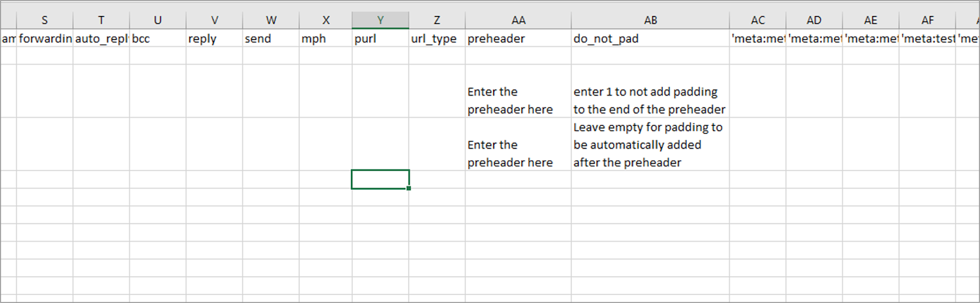Select the column S header
980x303 pixels.
coord(45,20)
